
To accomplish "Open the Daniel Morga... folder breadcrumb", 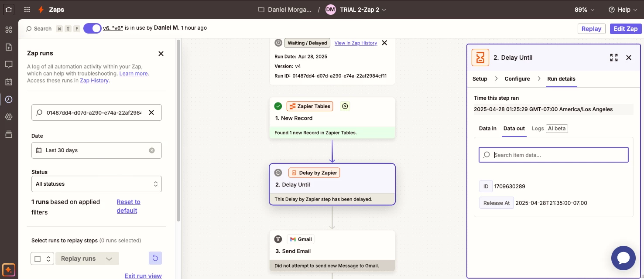I will (x=285, y=10).
